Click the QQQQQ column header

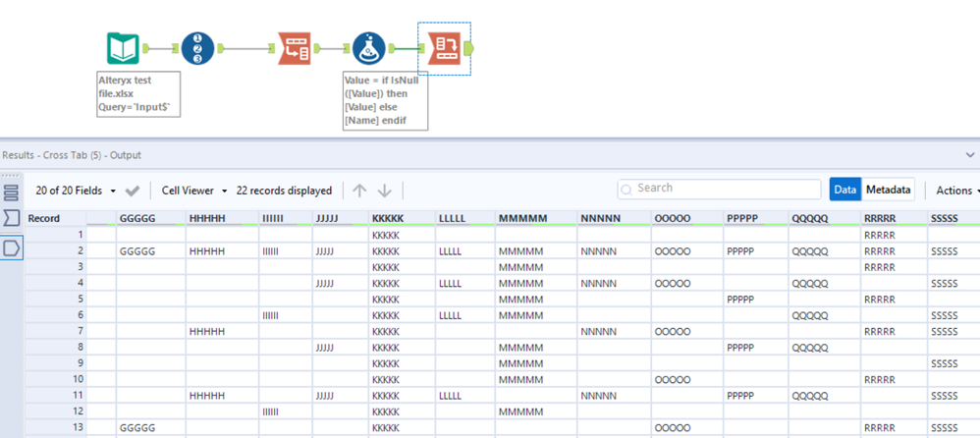(x=825, y=218)
